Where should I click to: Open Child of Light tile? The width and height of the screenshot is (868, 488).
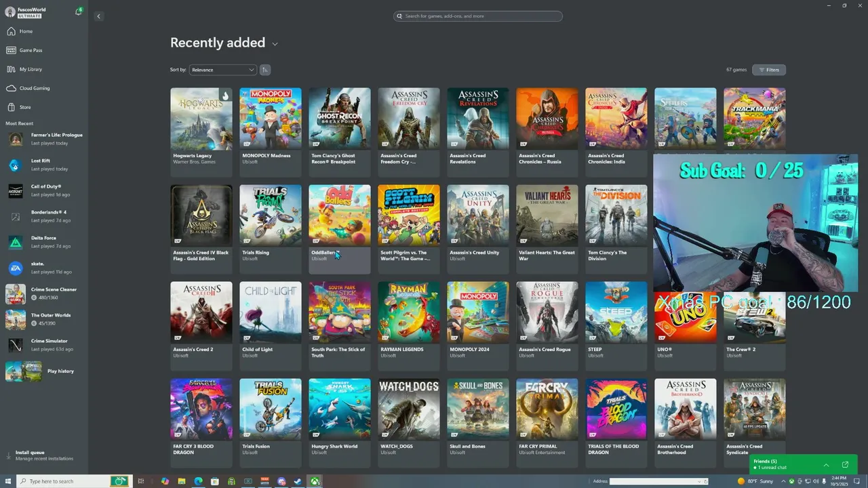coord(271,326)
